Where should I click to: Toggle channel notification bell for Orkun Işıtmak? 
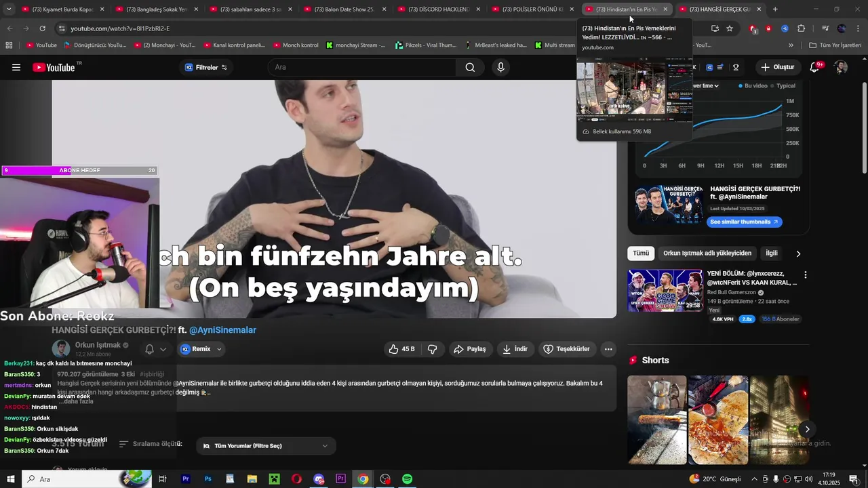click(x=149, y=349)
